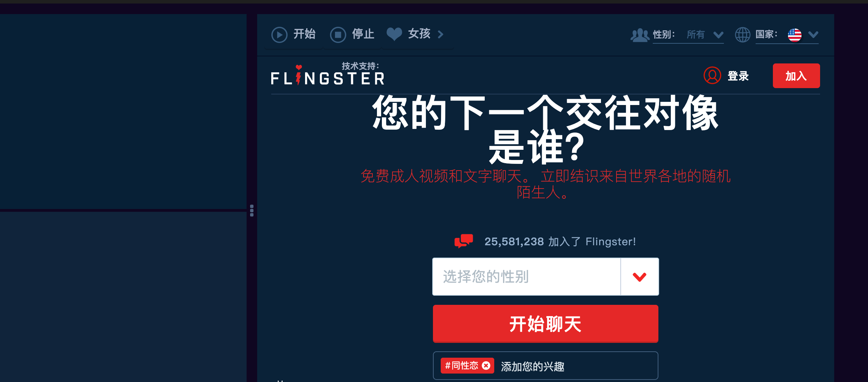Image resolution: width=868 pixels, height=382 pixels.
Task: Click the play circle Start icon
Action: (x=279, y=35)
